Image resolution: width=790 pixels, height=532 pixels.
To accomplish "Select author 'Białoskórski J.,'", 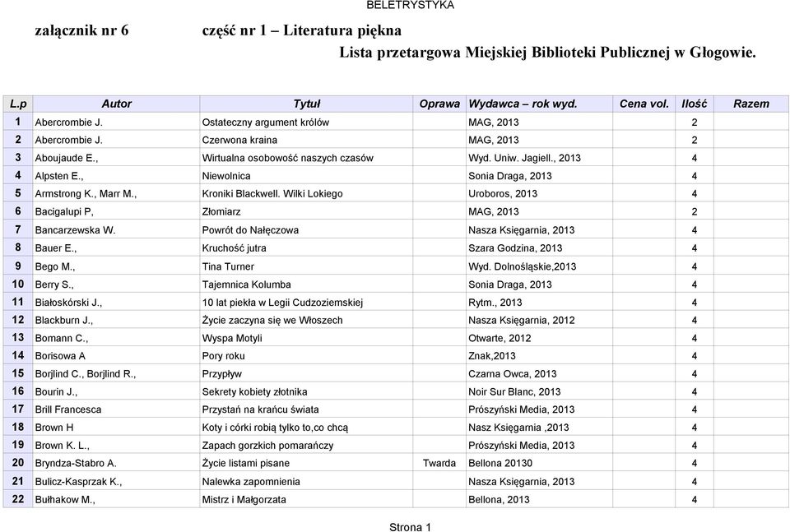I will pos(68,303).
